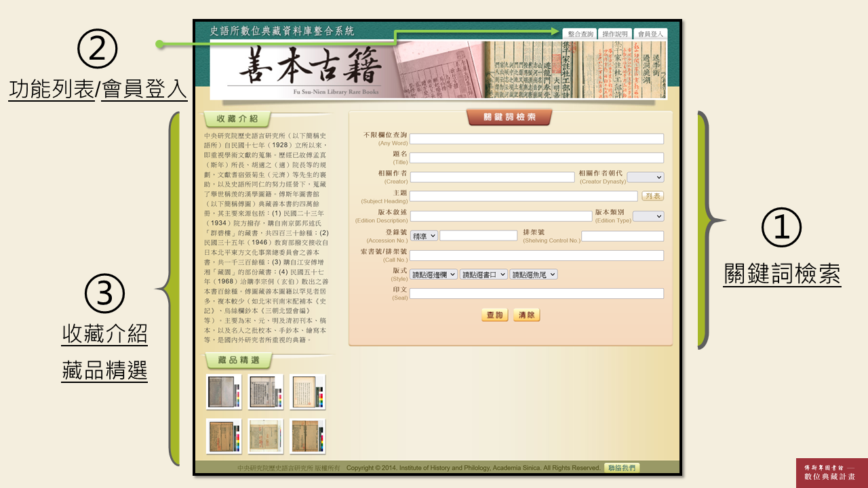Expand the 請點選邊欄 style dropdown
This screenshot has height=488, width=868.
(434, 274)
